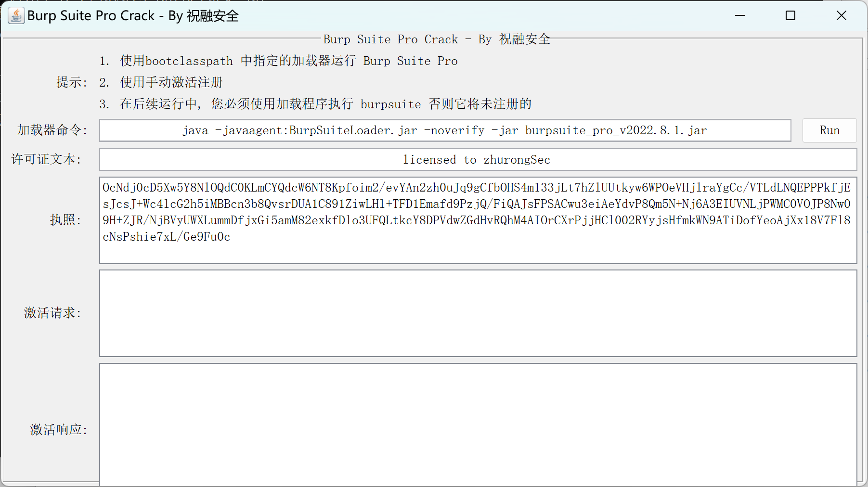Click the 提示 label
The height and width of the screenshot is (487, 868).
(x=72, y=82)
